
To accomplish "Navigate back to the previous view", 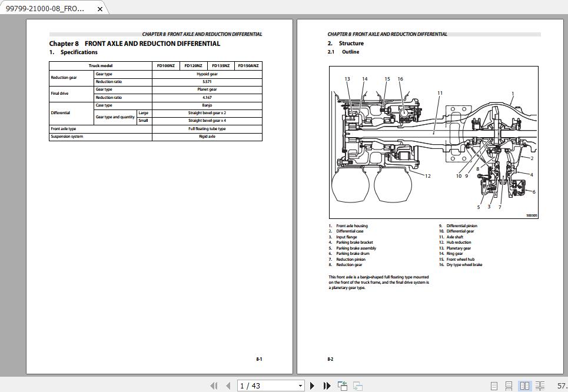I will coord(342,385).
